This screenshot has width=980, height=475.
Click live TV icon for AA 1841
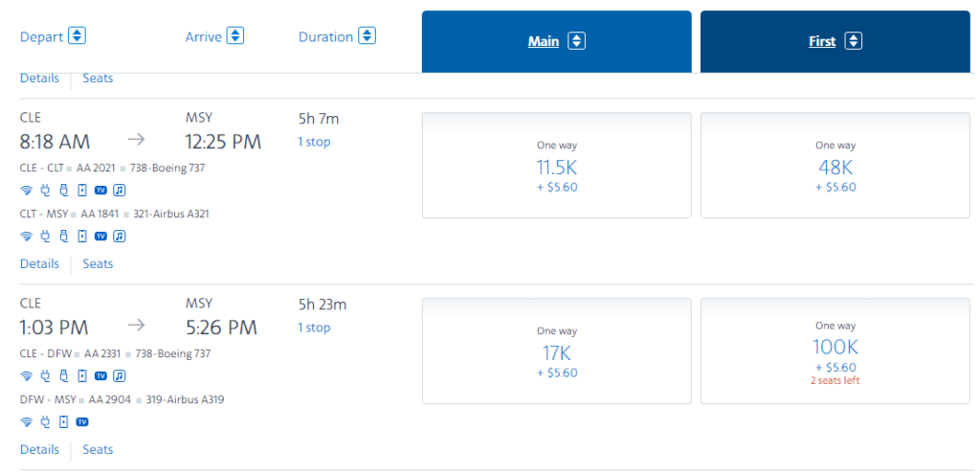[x=100, y=236]
